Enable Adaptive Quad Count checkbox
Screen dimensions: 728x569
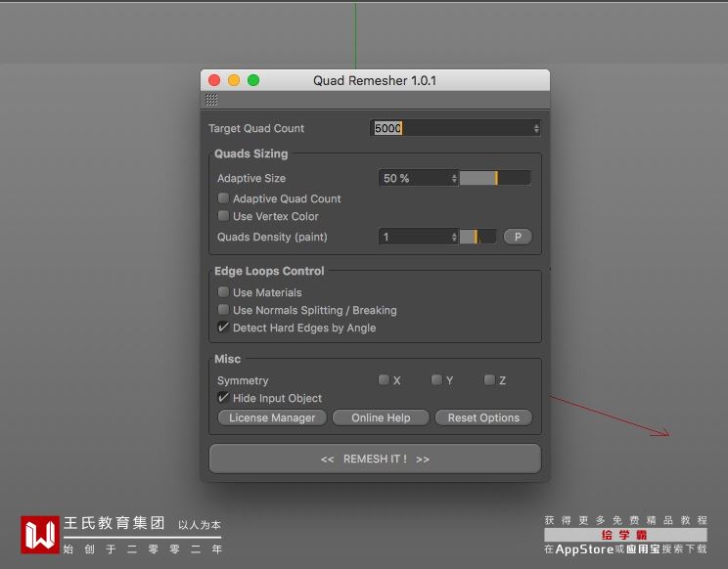tap(223, 198)
